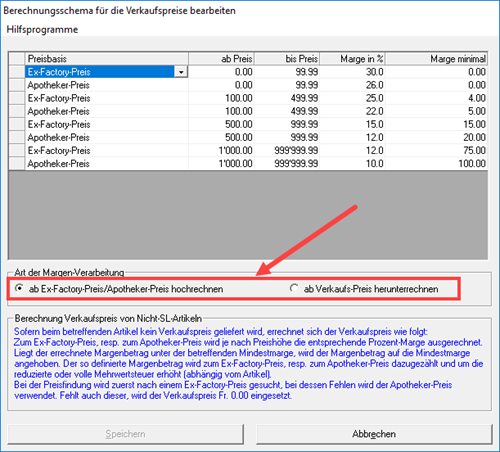Expand the Preisbasis dropdown in first row
This screenshot has height=452, width=500.
click(x=181, y=72)
